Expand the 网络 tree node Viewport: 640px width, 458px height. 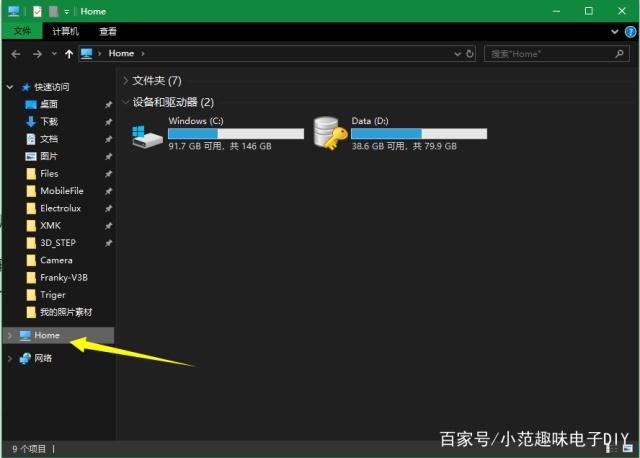tap(10, 358)
